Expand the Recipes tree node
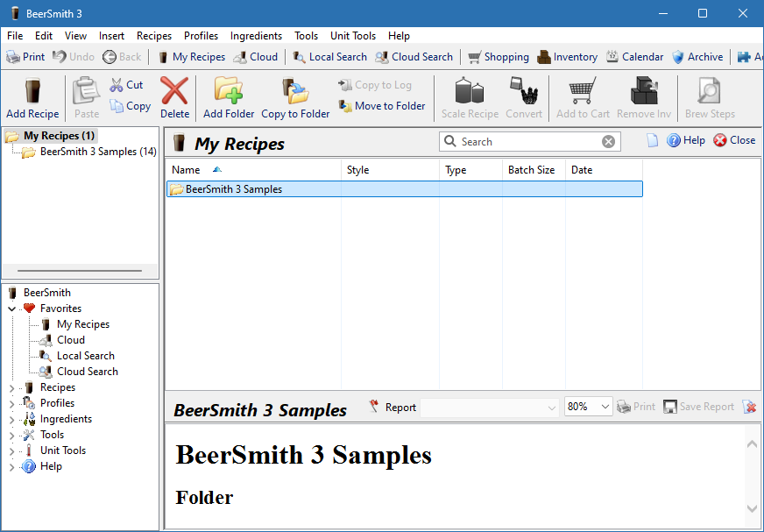This screenshot has width=764, height=532. click(12, 388)
